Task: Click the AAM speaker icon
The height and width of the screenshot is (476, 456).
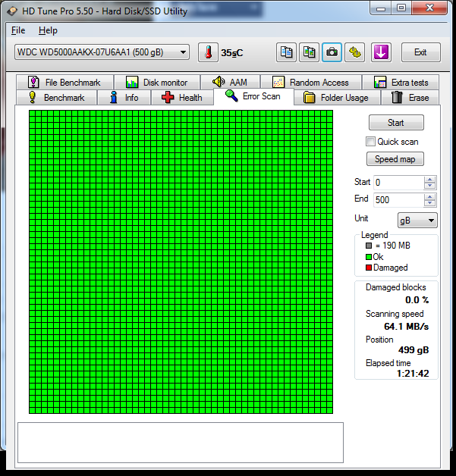Action: click(x=219, y=82)
